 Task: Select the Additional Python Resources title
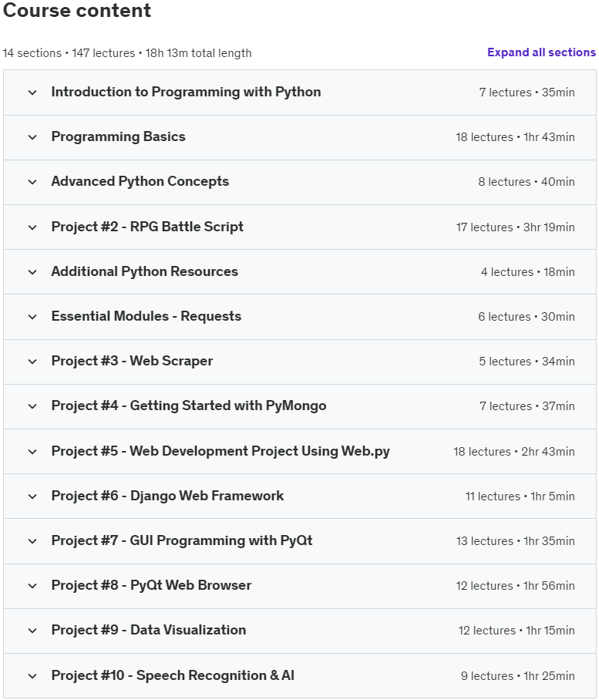tap(145, 271)
